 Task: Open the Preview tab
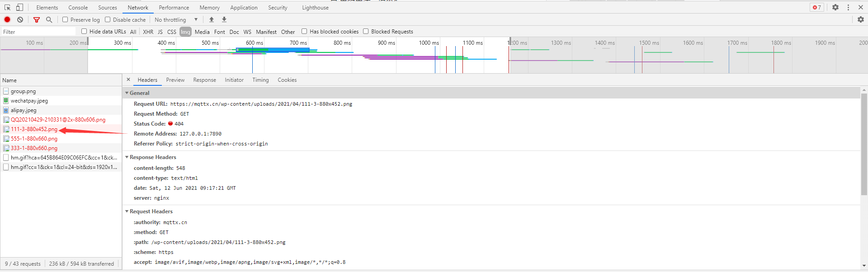tap(175, 80)
